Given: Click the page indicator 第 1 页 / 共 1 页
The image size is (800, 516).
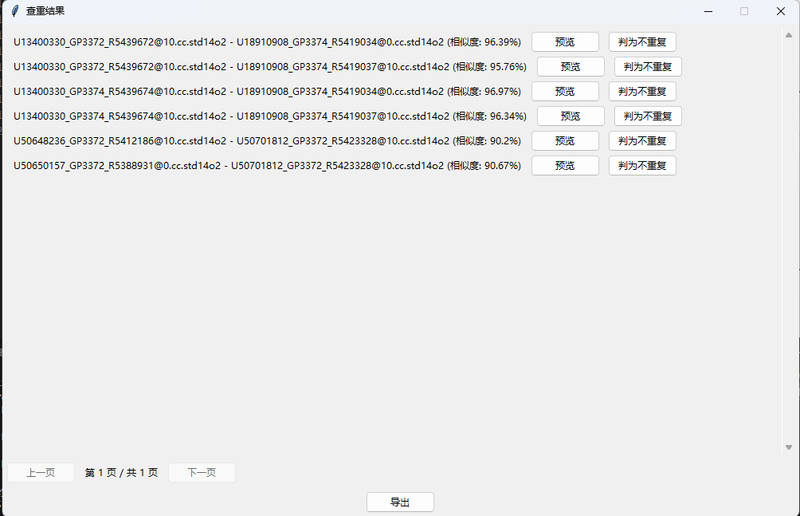Looking at the screenshot, I should click(121, 473).
